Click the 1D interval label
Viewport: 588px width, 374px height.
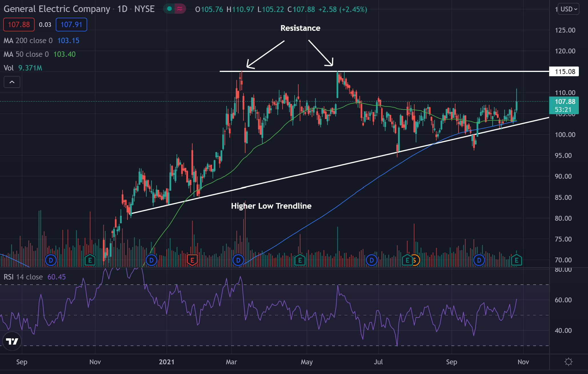tap(122, 9)
